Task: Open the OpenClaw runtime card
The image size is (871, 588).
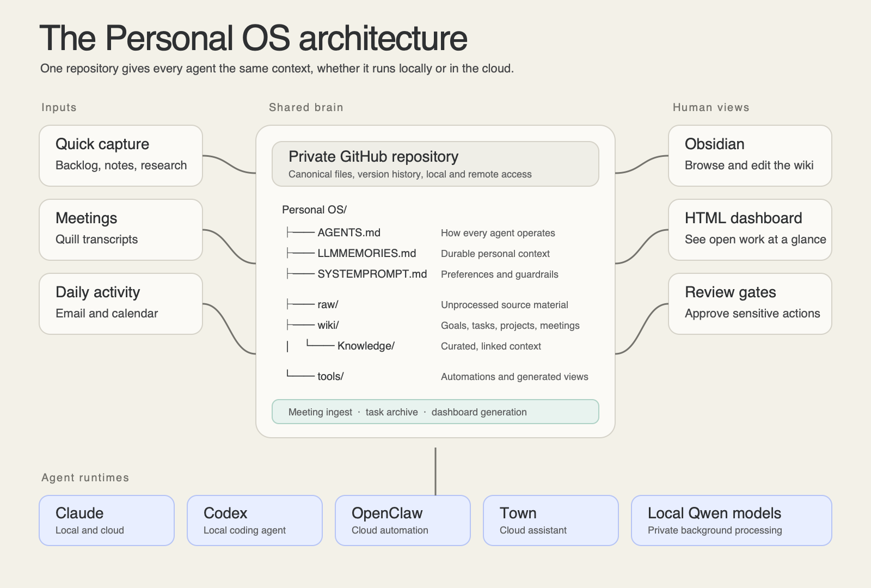Action: tap(403, 520)
